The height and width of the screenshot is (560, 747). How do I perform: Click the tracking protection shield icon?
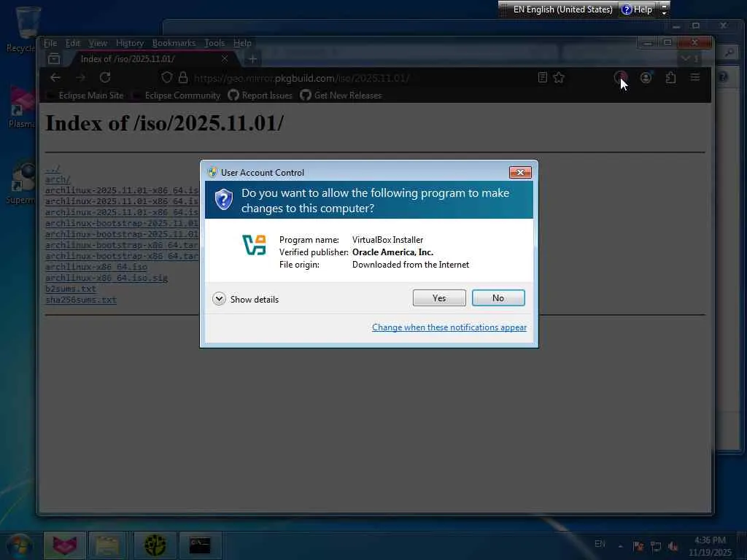[167, 77]
